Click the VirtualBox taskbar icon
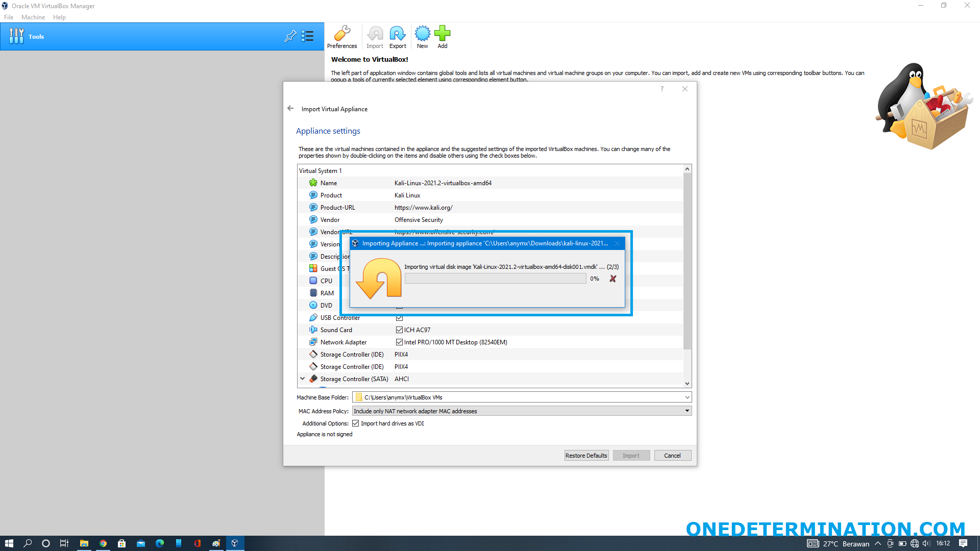The height and width of the screenshot is (551, 980). point(235,543)
